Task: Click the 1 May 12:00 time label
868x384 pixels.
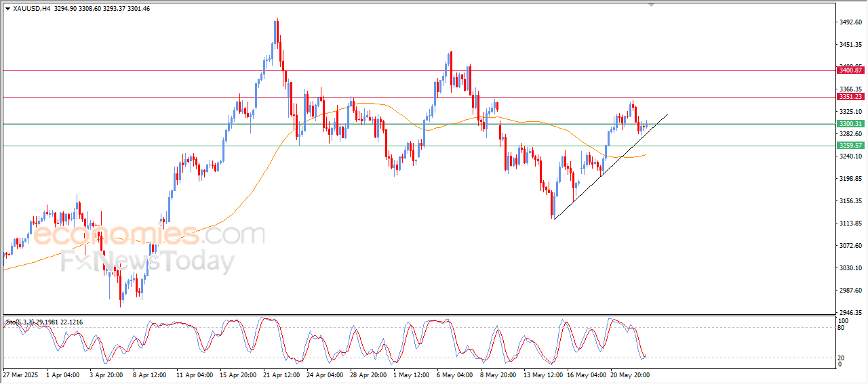Action: pos(411,375)
